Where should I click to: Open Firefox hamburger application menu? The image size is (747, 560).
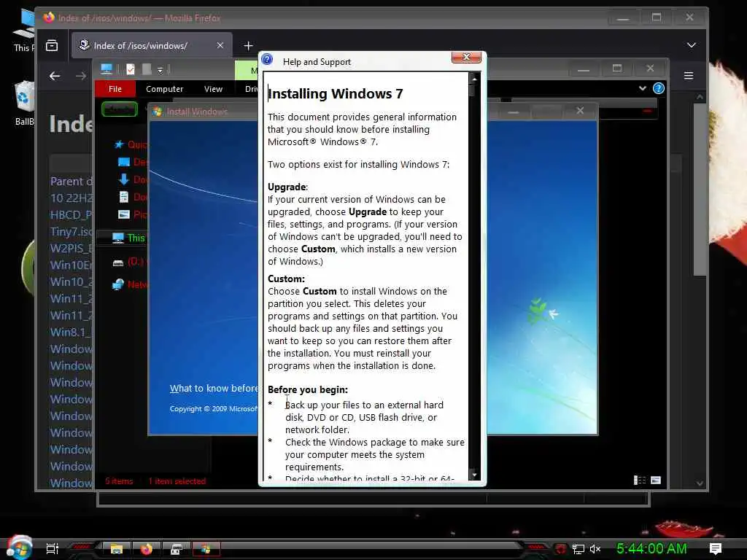pyautogui.click(x=689, y=76)
